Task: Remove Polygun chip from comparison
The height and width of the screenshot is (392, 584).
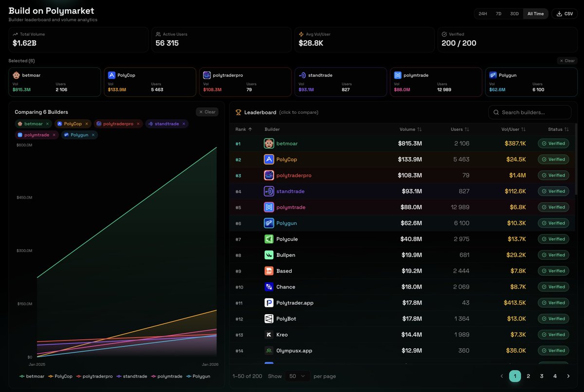Action: point(93,135)
